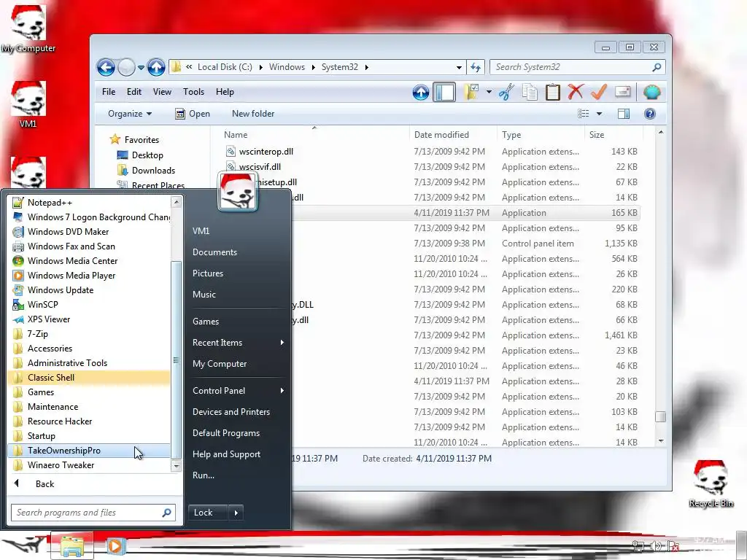Click the Up arrow beside the address bar
Image resolution: width=747 pixels, height=560 pixels.
coord(156,67)
